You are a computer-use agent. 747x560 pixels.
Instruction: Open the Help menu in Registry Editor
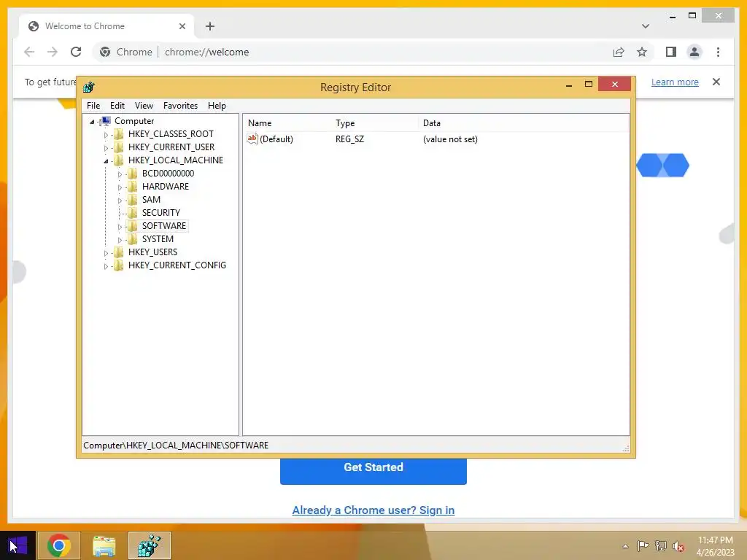(x=217, y=106)
